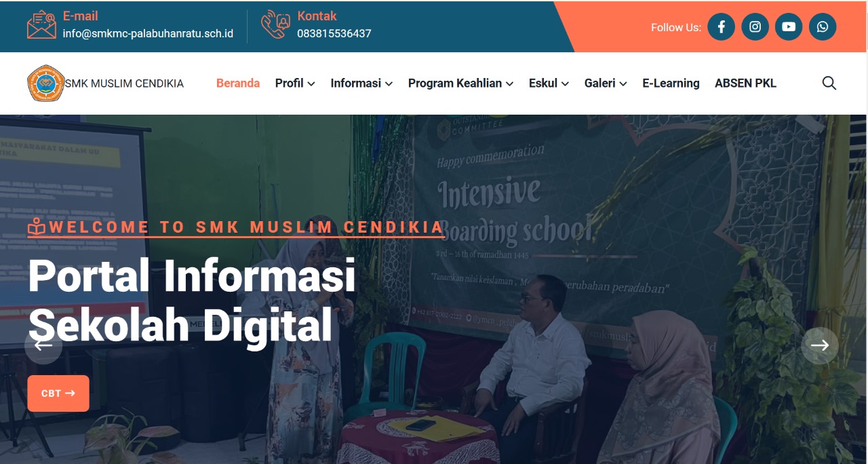This screenshot has width=868, height=464.
Task: Open the YouTube social icon
Action: [789, 27]
